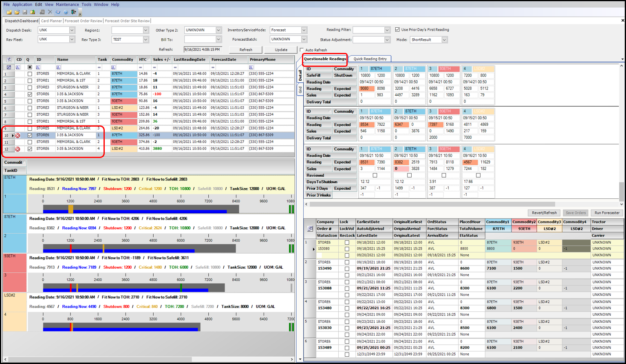Screen dimensions: 626x364
Task: Click the column settings icon above the grid rows
Action: click(9, 60)
